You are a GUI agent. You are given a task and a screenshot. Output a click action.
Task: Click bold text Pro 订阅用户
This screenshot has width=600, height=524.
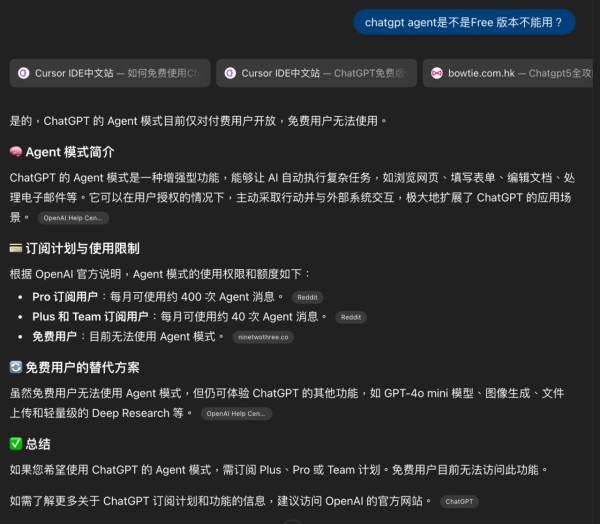65,297
